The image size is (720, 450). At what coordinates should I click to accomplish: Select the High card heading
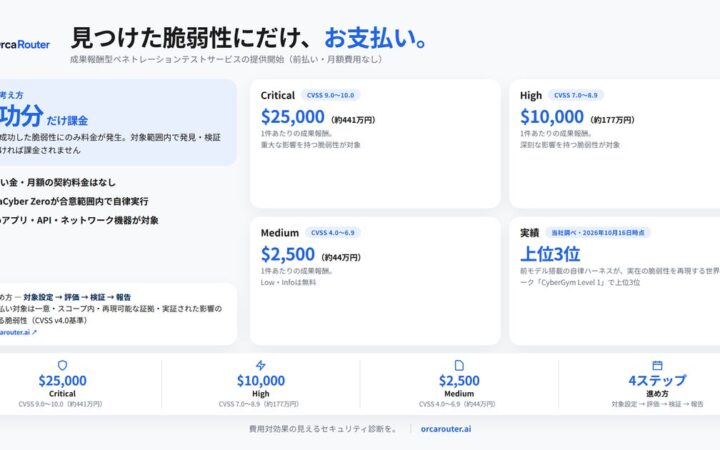pyautogui.click(x=531, y=95)
